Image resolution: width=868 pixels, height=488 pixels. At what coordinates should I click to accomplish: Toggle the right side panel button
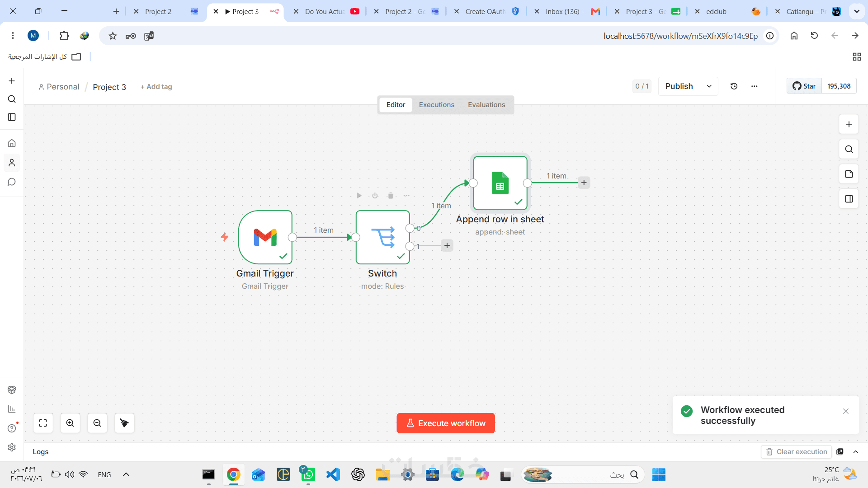click(x=849, y=199)
